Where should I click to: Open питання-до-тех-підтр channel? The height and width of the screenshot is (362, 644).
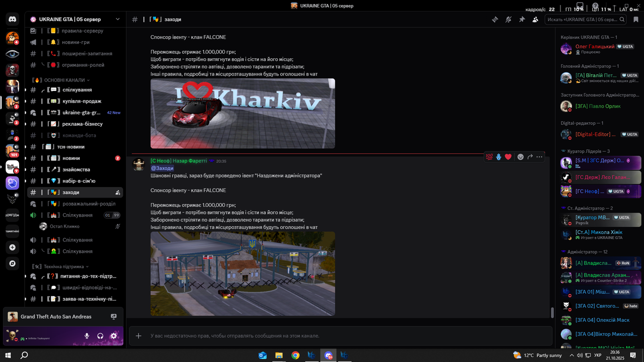coord(75,276)
